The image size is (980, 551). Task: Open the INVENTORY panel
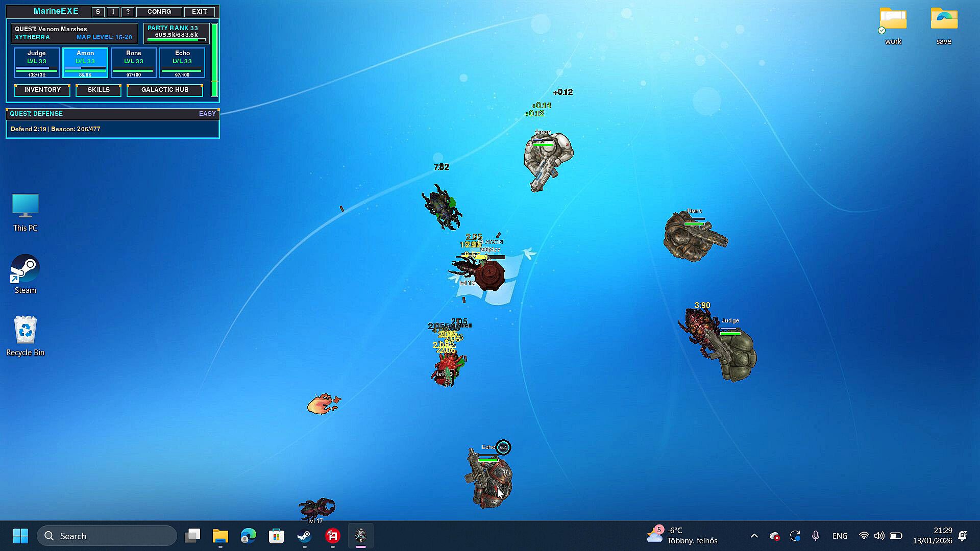tap(42, 90)
